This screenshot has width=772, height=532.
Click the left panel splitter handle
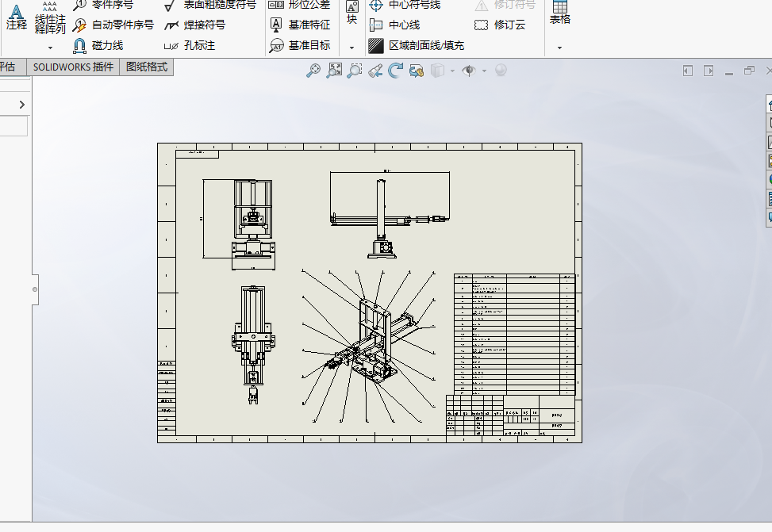(x=35, y=289)
